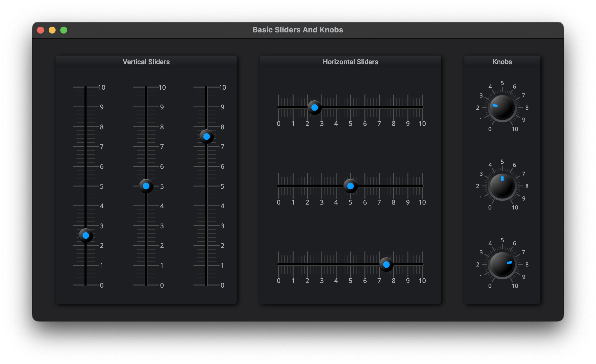This screenshot has width=596, height=364.
Task: Minimize the window with the yellow button
Action: point(52,30)
